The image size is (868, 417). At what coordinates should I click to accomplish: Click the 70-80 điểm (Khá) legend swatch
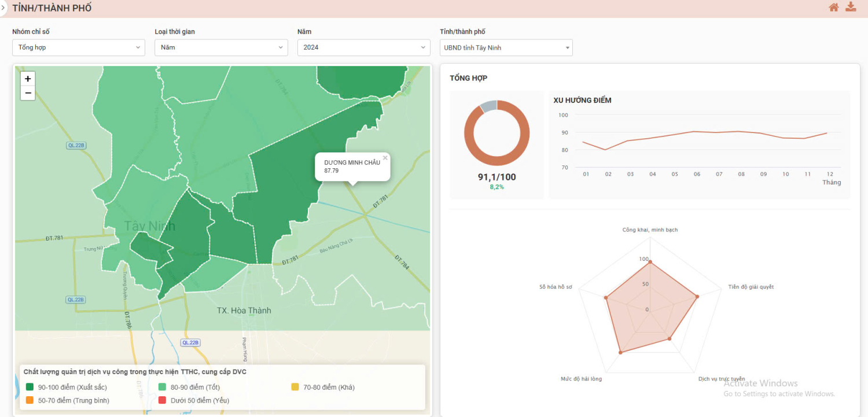point(295,387)
